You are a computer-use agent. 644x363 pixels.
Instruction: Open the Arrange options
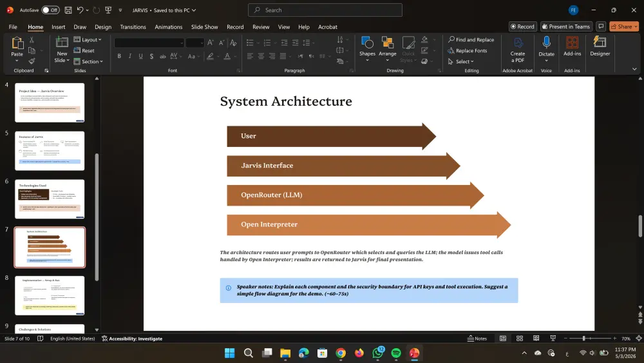point(387,48)
